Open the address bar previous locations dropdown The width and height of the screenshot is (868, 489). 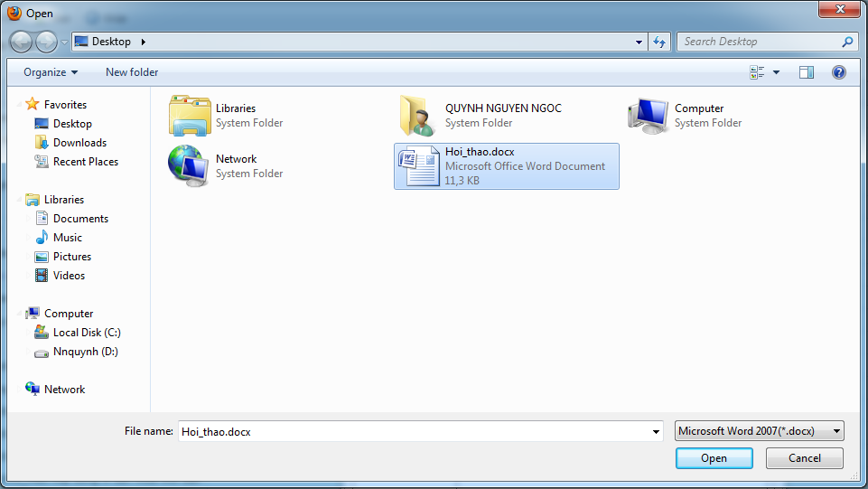click(639, 42)
